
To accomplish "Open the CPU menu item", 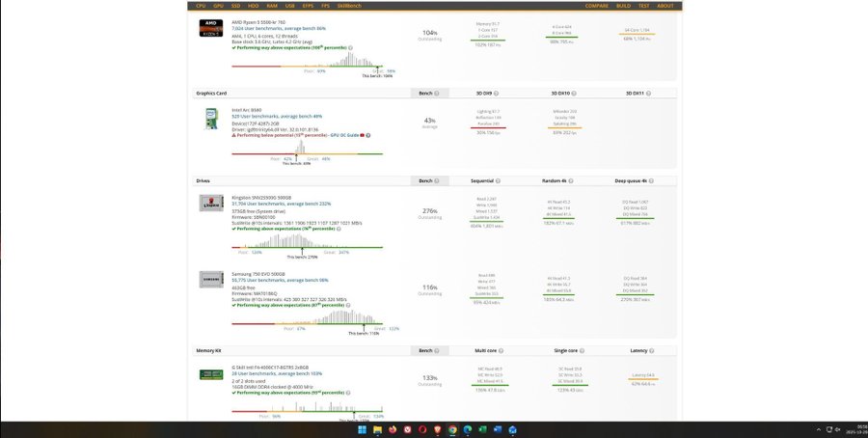I will click(x=202, y=5).
